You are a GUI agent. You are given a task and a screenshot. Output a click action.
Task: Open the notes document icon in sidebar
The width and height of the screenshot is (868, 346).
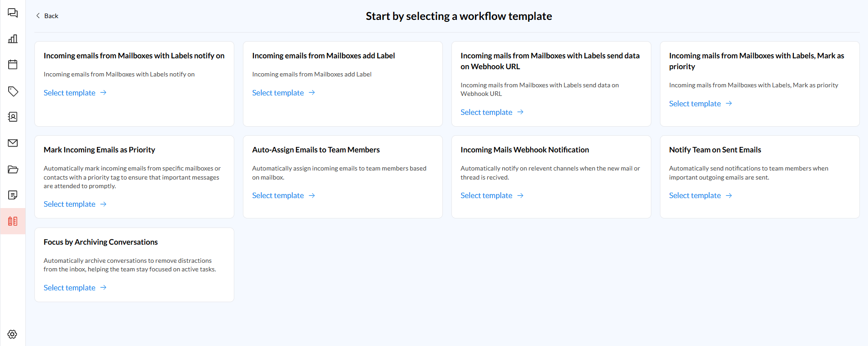click(x=13, y=195)
